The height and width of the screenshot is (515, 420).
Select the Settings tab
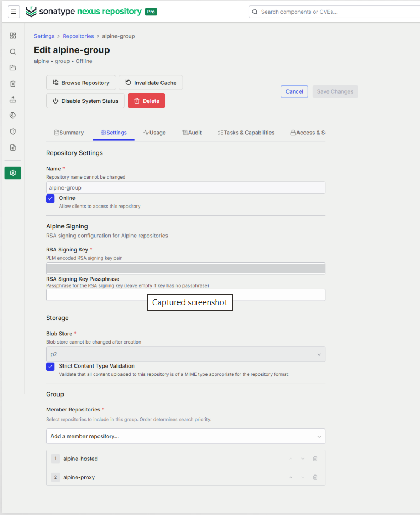(x=113, y=133)
